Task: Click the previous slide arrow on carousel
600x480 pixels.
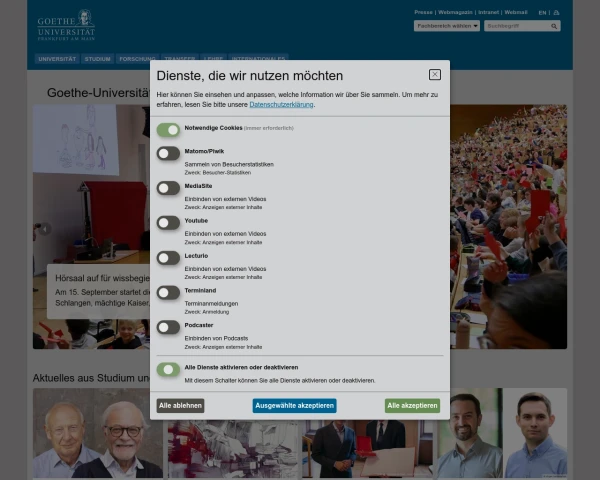Action: pos(45,229)
